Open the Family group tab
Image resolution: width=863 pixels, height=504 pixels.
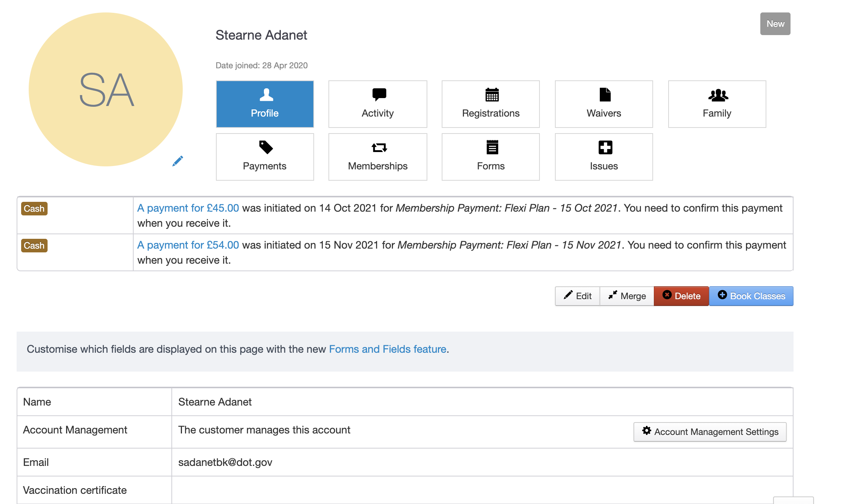(x=717, y=104)
